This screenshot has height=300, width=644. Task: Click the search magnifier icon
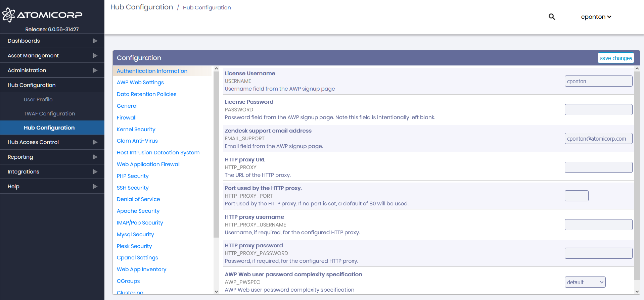pyautogui.click(x=552, y=17)
